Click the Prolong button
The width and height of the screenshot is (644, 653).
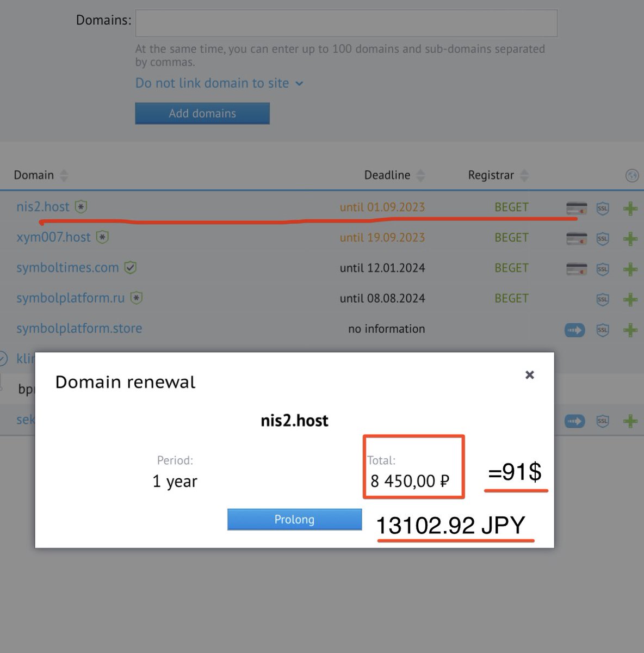294,519
